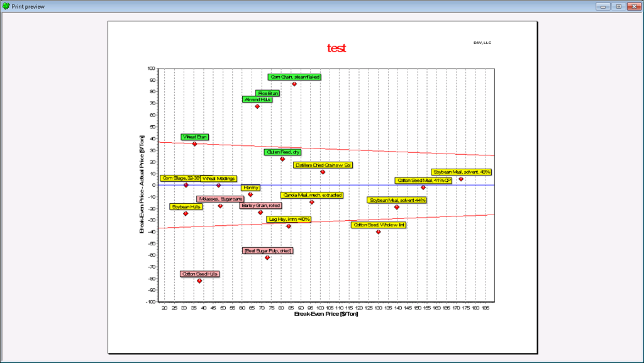
Task: Click the Print preview window icon
Action: pos(6,6)
